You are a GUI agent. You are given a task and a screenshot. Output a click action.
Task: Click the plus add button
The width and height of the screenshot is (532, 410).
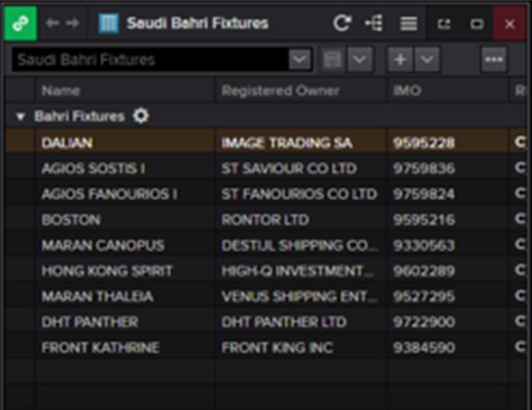point(401,60)
